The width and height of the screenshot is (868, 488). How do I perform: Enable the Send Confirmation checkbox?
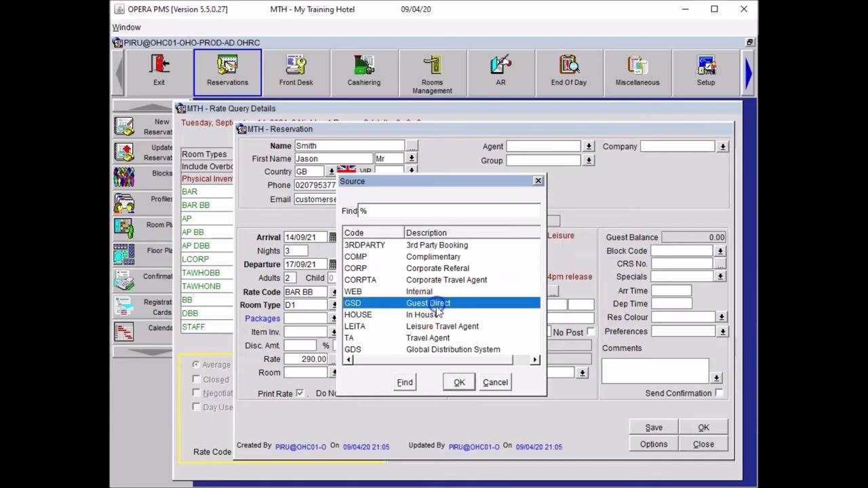[x=719, y=393]
